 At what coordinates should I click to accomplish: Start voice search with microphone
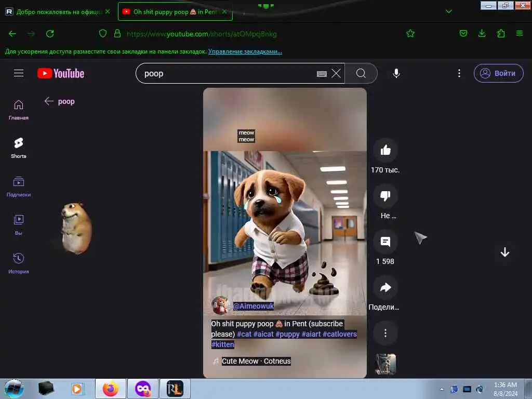coord(396,73)
